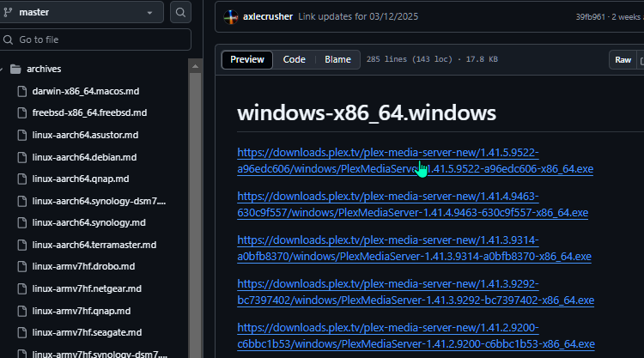Open commit Link updates for 03/12/2025
Viewport: 644px width, 358px height.
click(x=358, y=16)
